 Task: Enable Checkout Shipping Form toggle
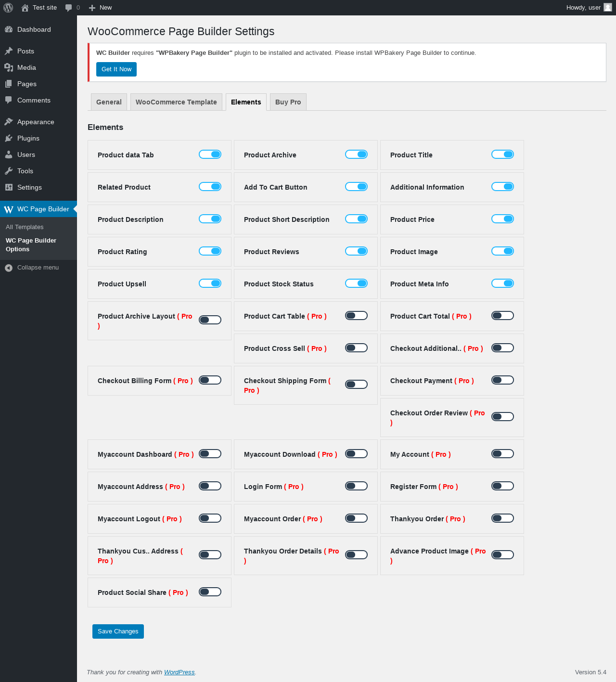(x=357, y=385)
